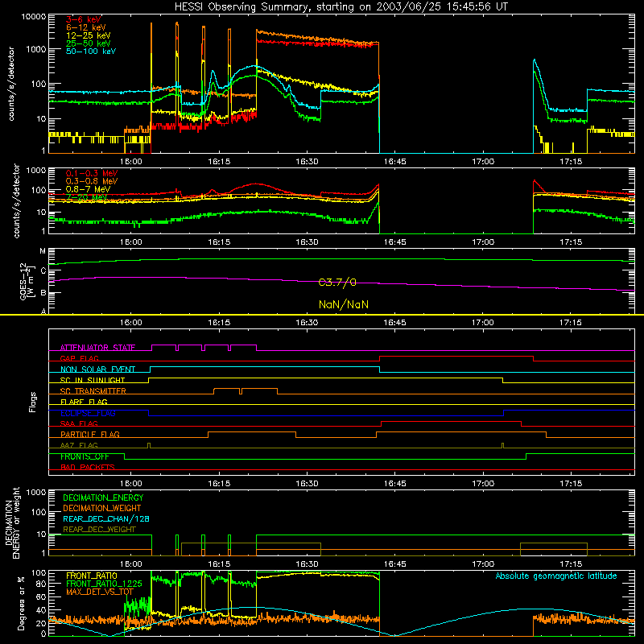Click the HESSI Observing Summary title
Screen dimensions: 644x644
(341, 7)
